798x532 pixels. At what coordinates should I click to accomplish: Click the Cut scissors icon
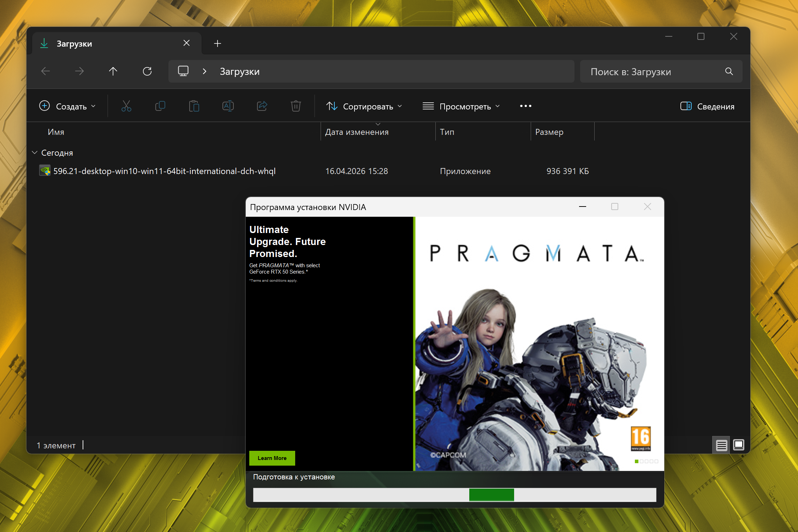click(x=126, y=106)
